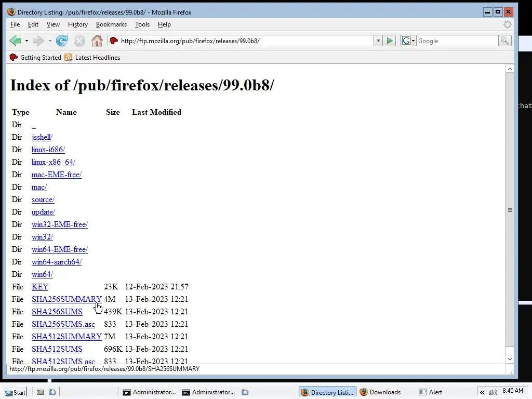532x399 pixels.
Task: Click the scrollbar up arrow
Action: [x=510, y=69]
